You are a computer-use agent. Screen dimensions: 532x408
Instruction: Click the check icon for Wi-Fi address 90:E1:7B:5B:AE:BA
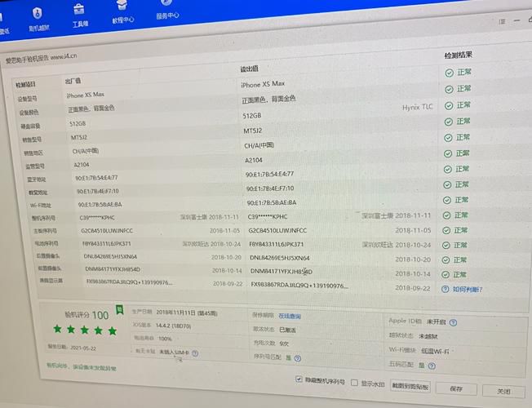tap(447, 200)
